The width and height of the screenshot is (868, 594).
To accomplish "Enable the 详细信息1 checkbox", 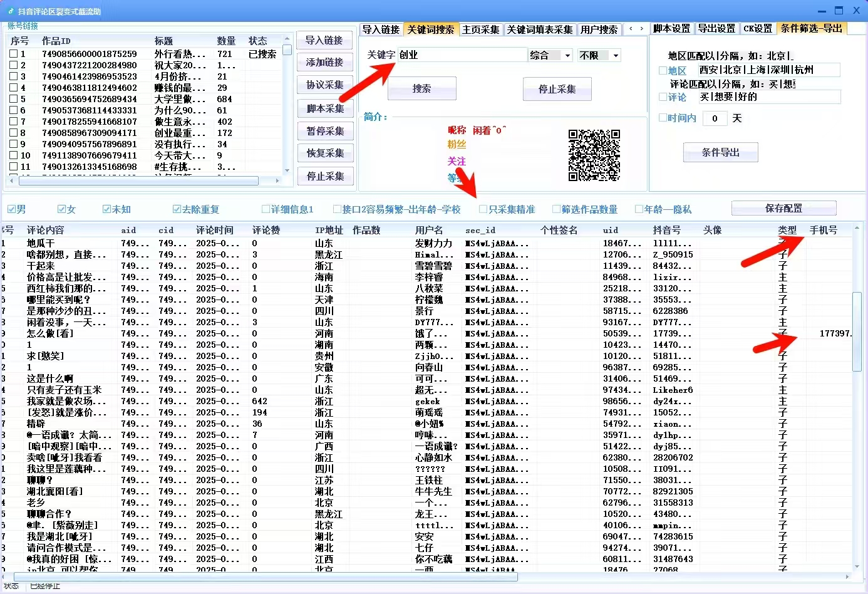I will click(x=266, y=209).
